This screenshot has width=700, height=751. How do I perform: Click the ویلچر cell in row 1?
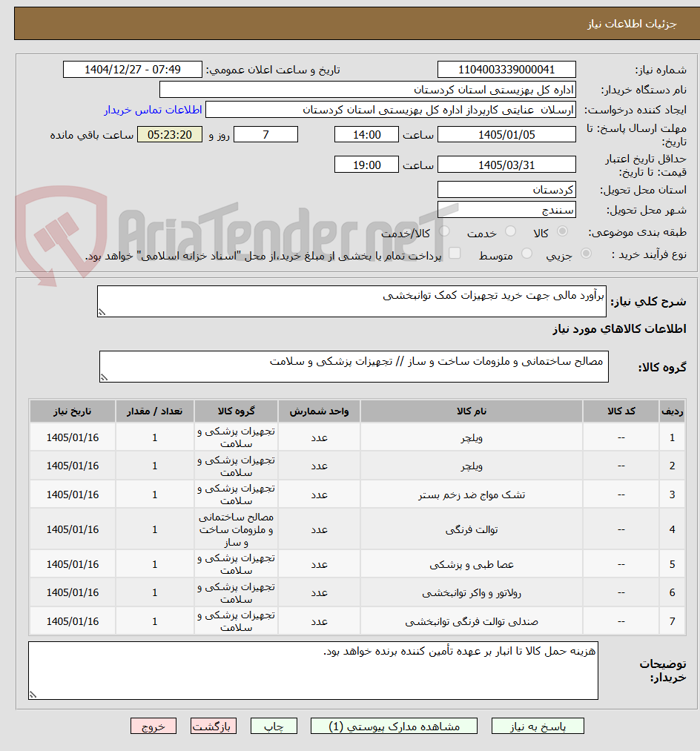[x=472, y=437]
